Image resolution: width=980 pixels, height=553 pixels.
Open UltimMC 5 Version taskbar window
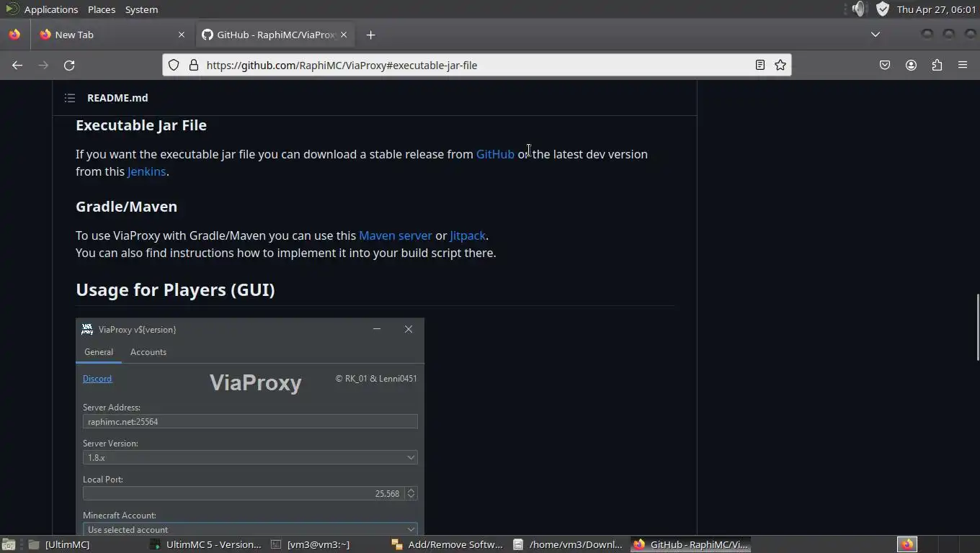[x=205, y=544]
